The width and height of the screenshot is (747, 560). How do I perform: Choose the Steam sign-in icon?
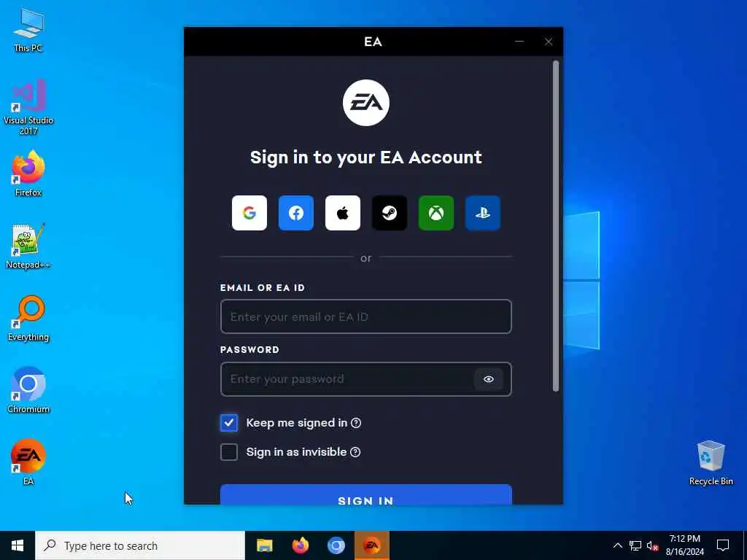tap(390, 213)
